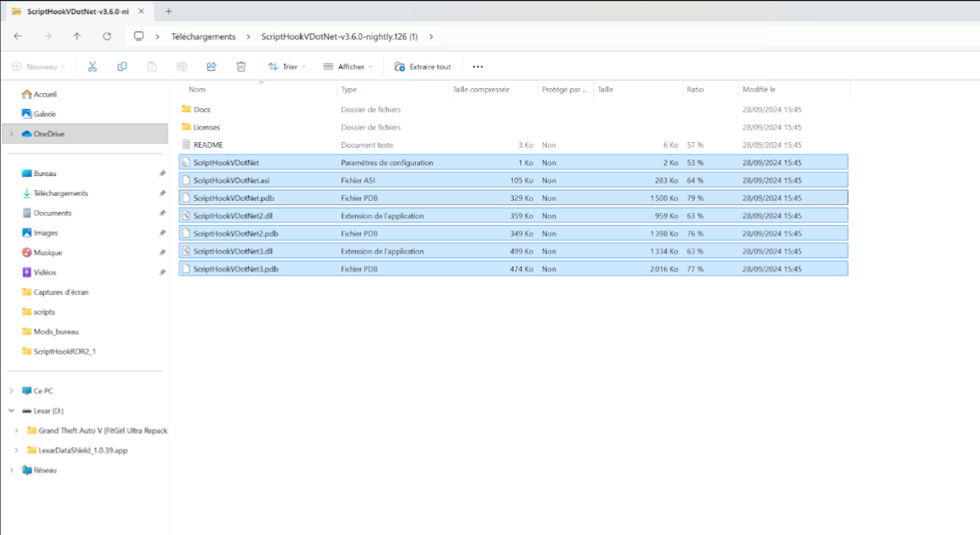Click the Cut scissors icon in toolbar
This screenshot has width=980, height=535.
(x=92, y=66)
